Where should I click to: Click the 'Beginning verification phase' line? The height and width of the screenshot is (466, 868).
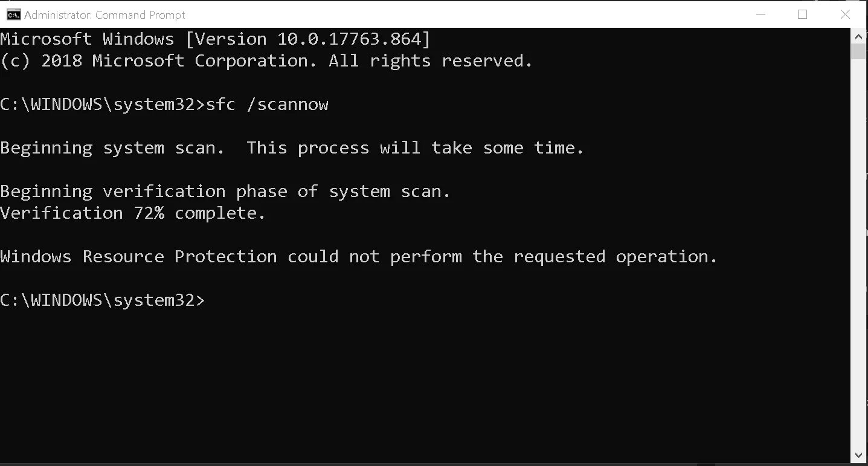click(x=225, y=192)
